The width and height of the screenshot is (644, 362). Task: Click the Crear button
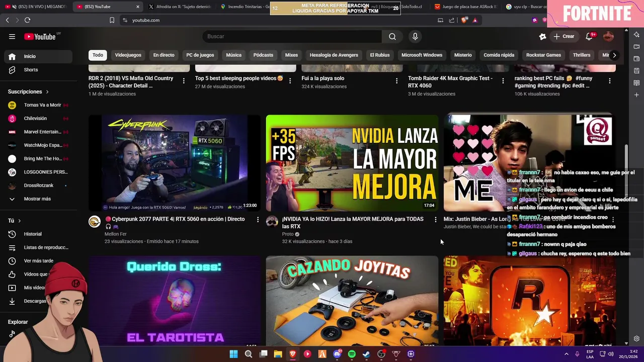pyautogui.click(x=564, y=36)
